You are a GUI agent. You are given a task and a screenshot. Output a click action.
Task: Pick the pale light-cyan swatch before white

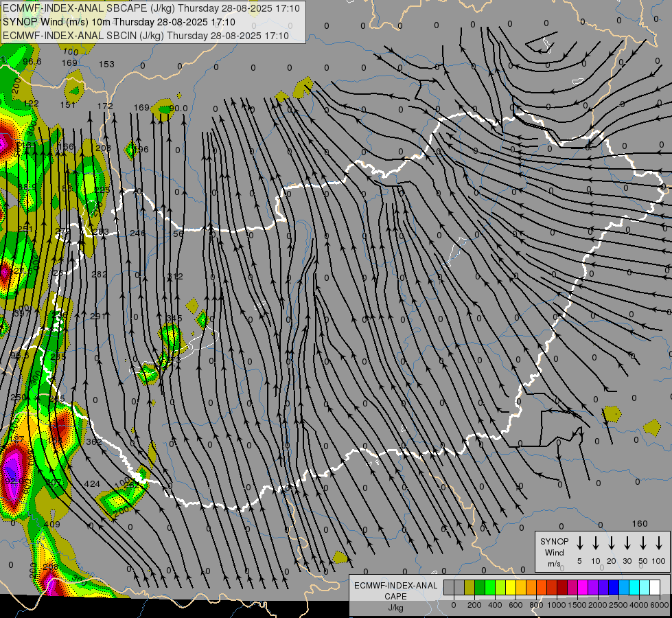tap(645, 588)
